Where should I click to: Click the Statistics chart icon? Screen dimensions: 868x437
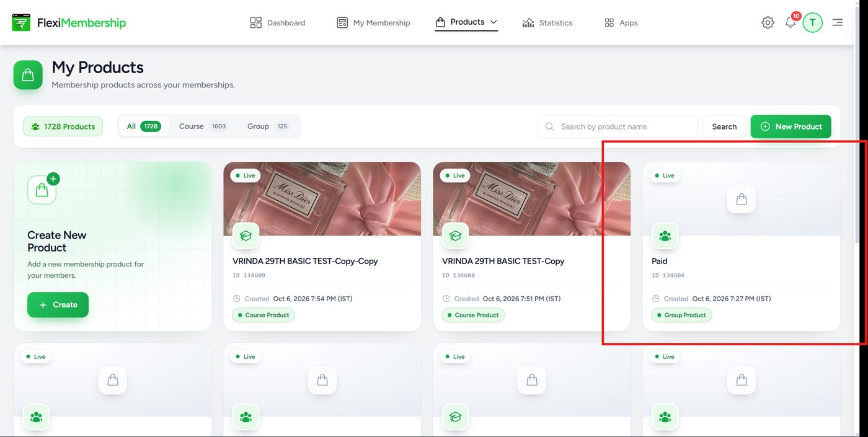pos(528,23)
